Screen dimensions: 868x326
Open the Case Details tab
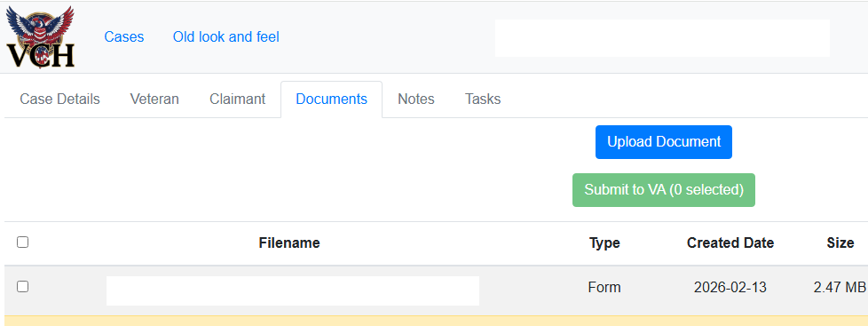click(x=59, y=99)
